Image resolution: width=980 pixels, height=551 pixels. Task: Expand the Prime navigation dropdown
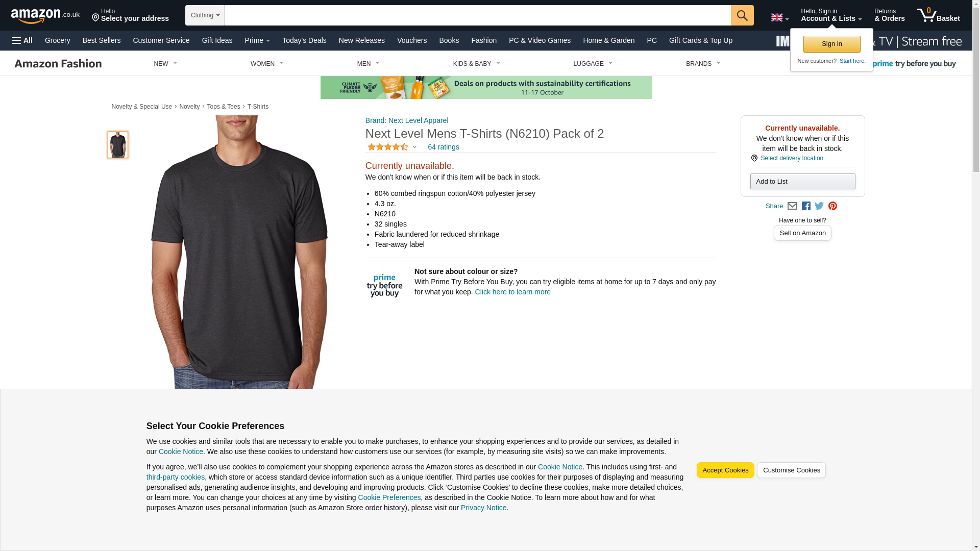tap(257, 40)
